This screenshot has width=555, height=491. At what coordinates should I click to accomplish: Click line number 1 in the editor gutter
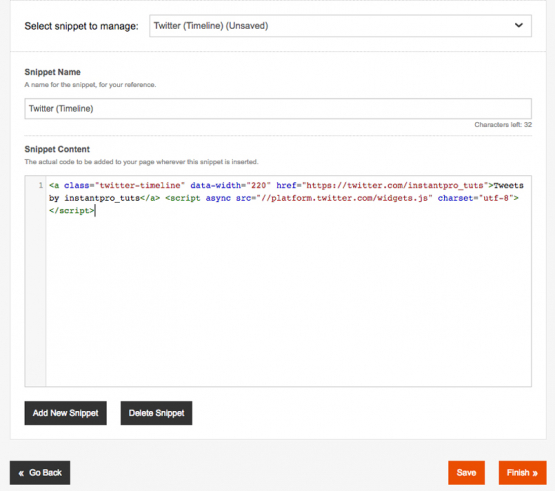41,185
